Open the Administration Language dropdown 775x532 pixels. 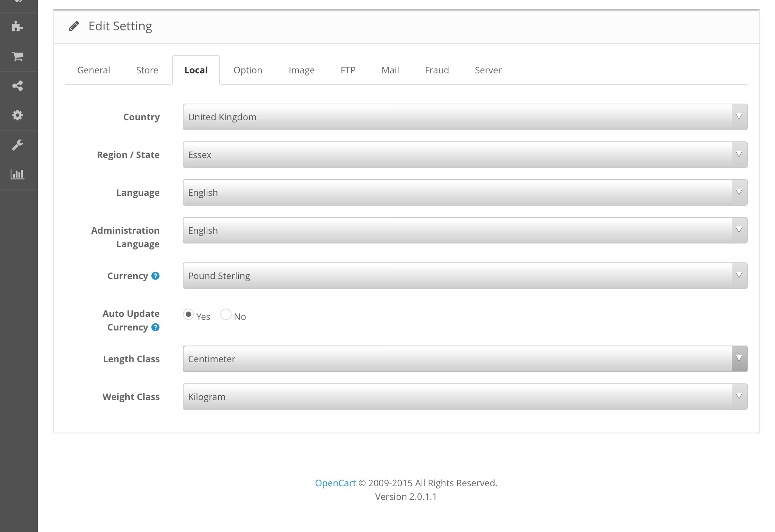pyautogui.click(x=465, y=230)
